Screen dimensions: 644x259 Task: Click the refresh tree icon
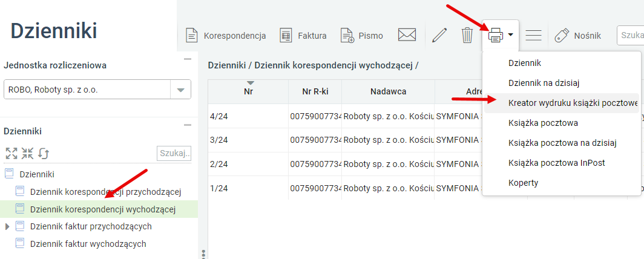(44, 154)
